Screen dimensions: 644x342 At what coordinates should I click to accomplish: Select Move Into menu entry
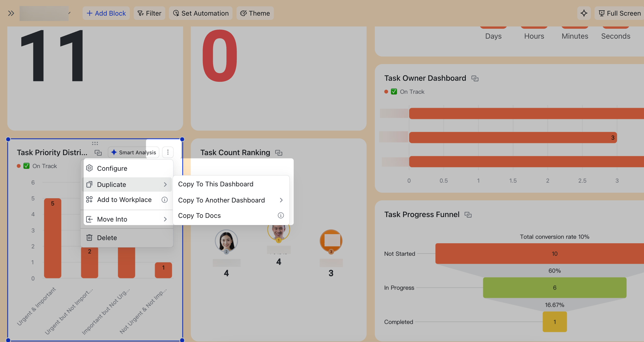127,219
